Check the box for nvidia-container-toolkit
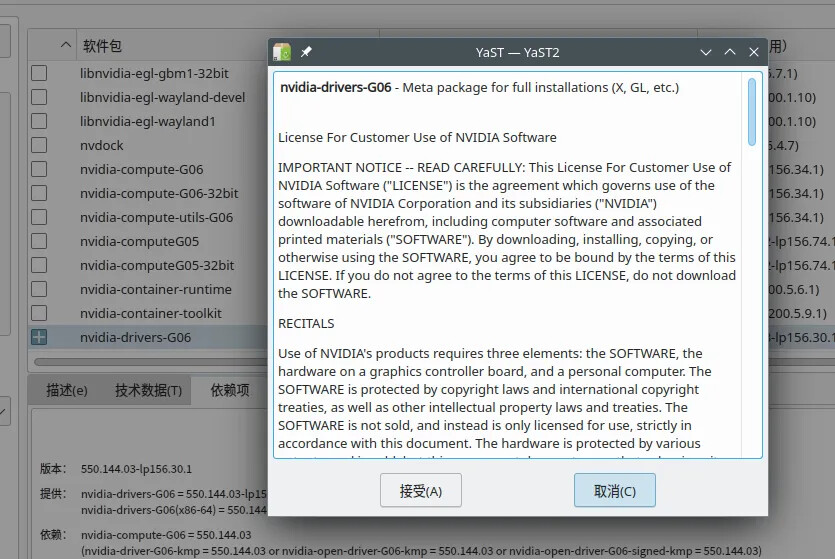The image size is (835, 559). [39, 313]
